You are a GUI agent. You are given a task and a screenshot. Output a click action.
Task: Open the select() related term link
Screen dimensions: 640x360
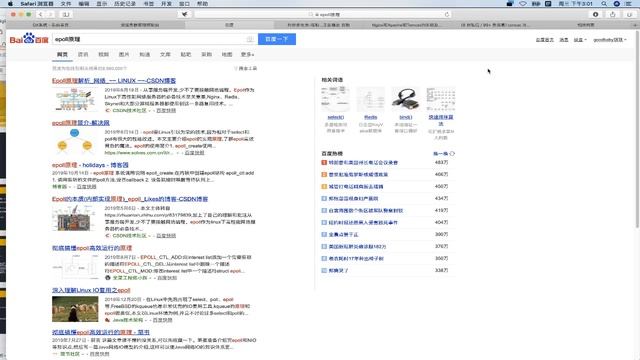336,118
